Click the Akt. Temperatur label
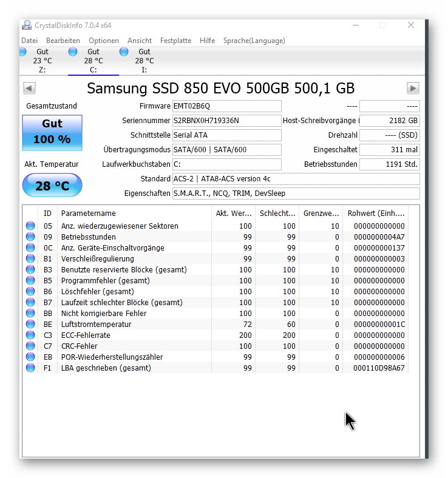The image size is (448, 478). point(52,164)
